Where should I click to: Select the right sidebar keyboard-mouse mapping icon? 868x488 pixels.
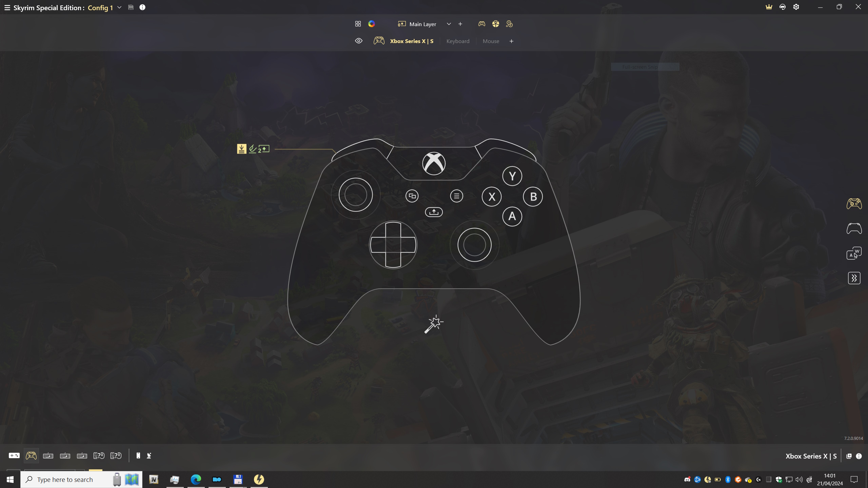tap(854, 253)
